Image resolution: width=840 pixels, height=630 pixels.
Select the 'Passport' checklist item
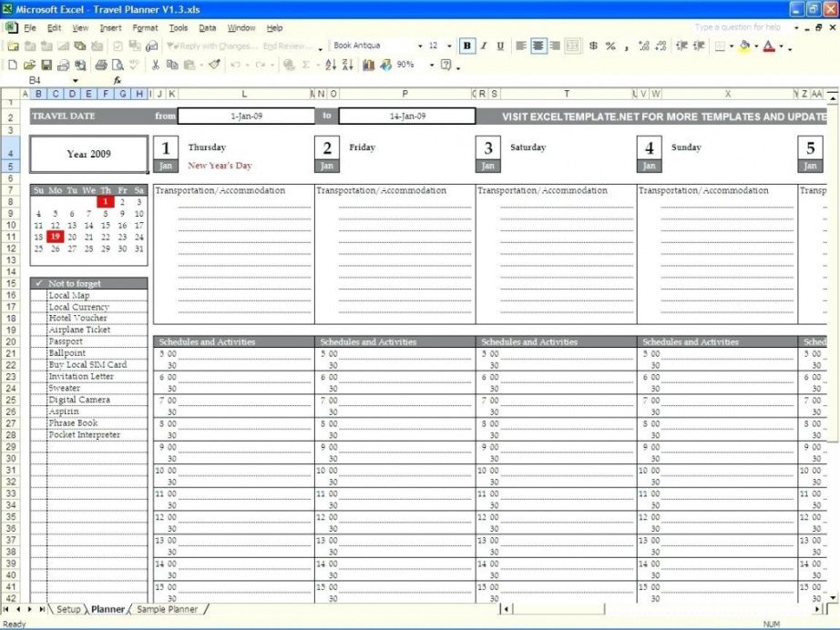pos(66,341)
